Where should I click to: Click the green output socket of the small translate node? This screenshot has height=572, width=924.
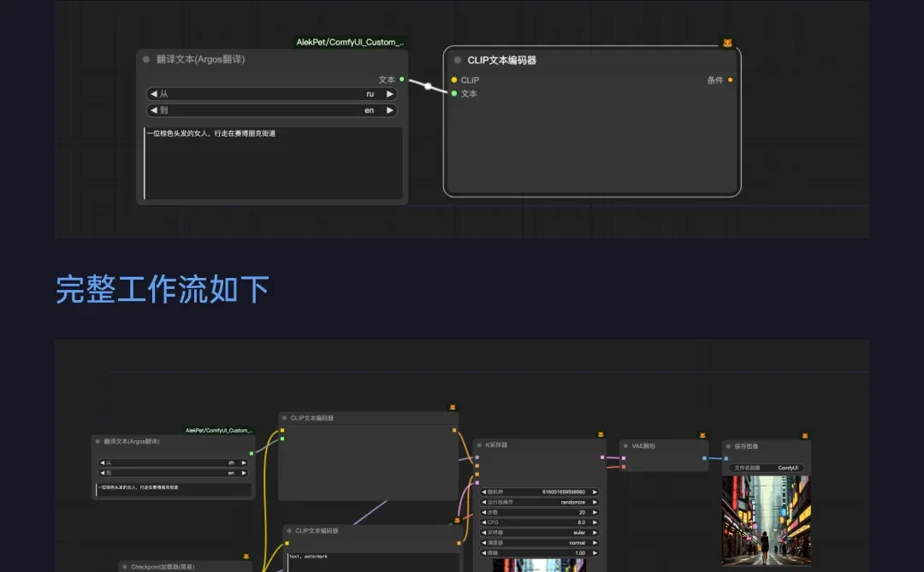point(252,454)
